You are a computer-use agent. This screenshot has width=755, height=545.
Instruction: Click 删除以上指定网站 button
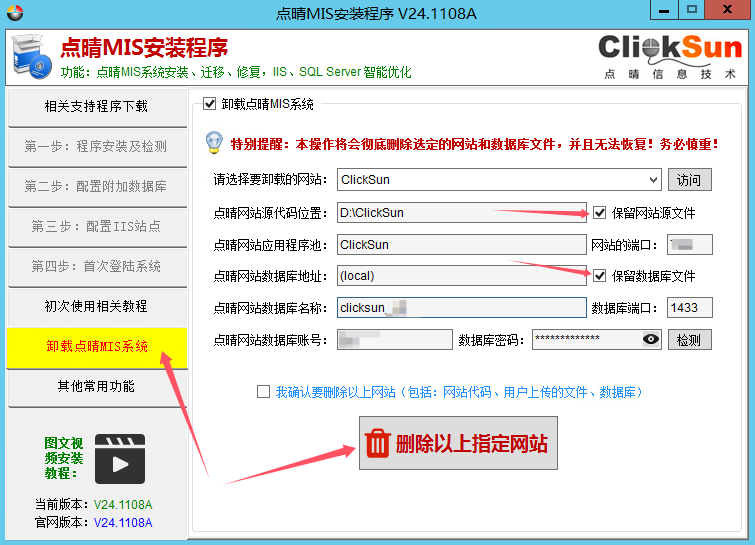click(458, 443)
